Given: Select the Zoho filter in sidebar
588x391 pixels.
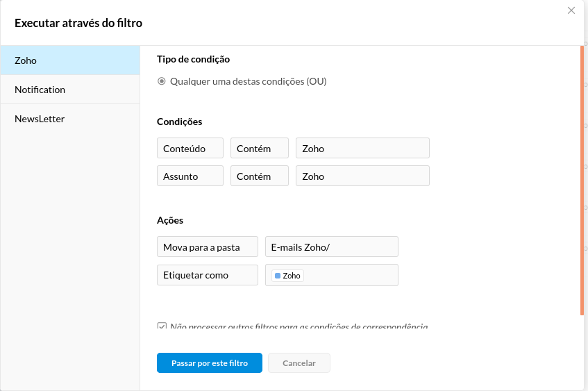Looking at the screenshot, I should pyautogui.click(x=70, y=60).
